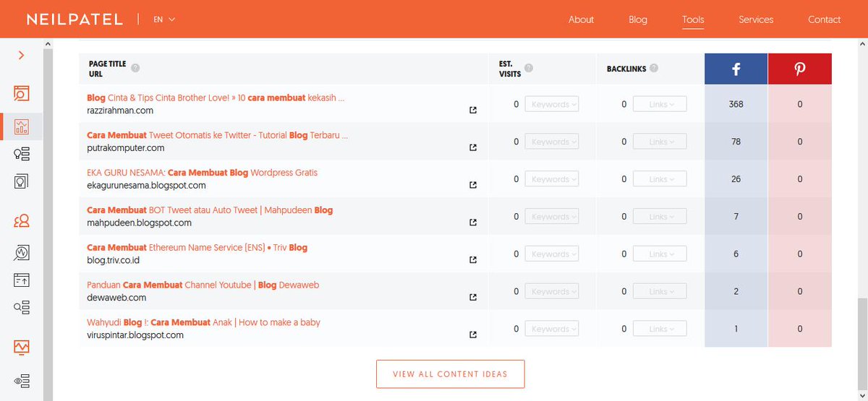The height and width of the screenshot is (401, 868).
Task: Expand Links dropdown for dewaweb.com
Action: (x=660, y=291)
